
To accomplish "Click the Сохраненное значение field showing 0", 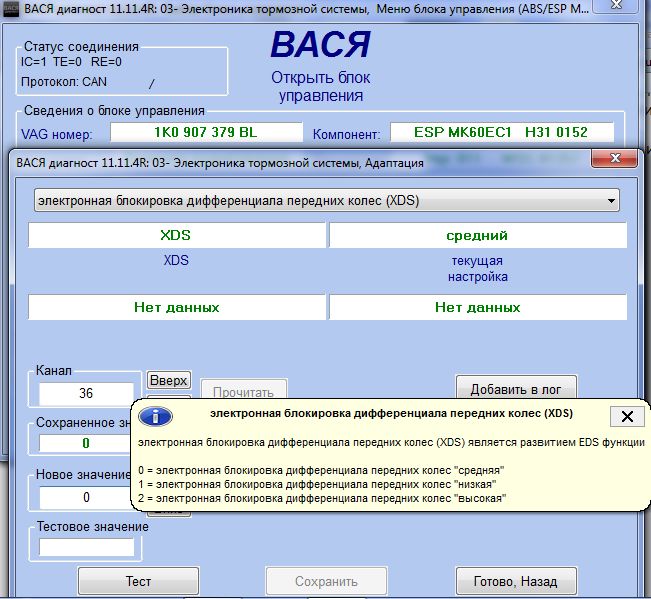I will click(85, 443).
